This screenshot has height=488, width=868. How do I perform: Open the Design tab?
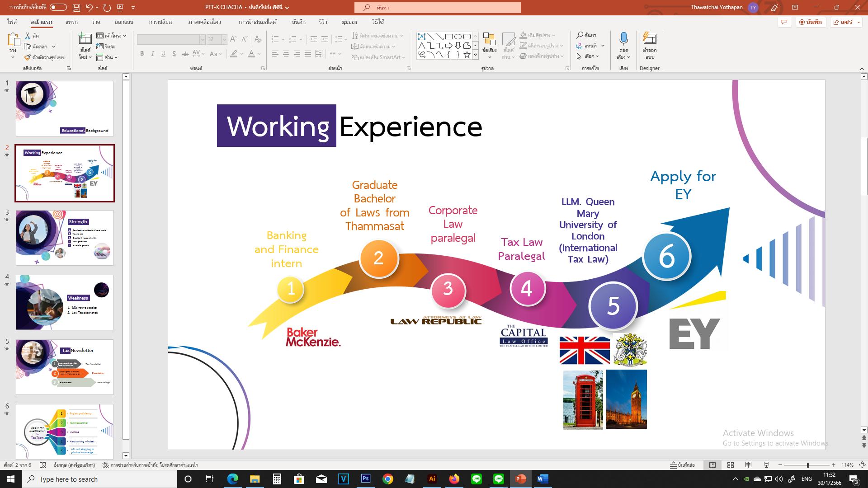(x=124, y=22)
